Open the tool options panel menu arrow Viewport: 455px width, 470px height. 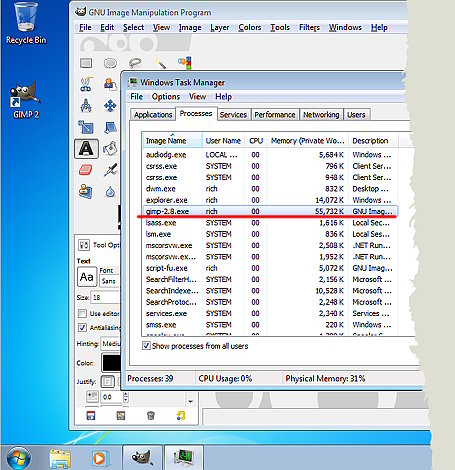190,401
